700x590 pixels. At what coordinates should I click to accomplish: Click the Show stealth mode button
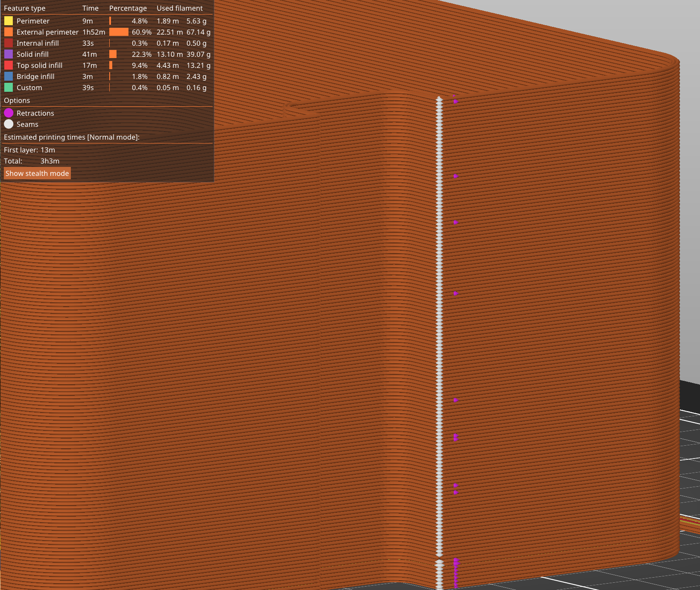point(37,173)
